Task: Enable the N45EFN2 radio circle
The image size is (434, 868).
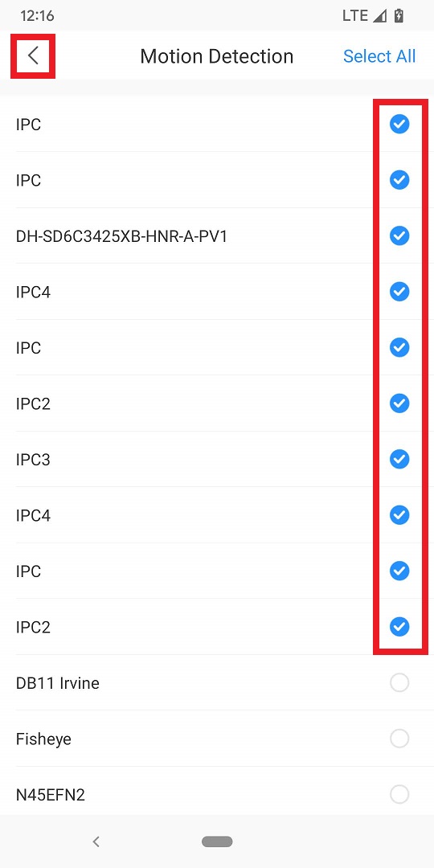Action: point(399,794)
